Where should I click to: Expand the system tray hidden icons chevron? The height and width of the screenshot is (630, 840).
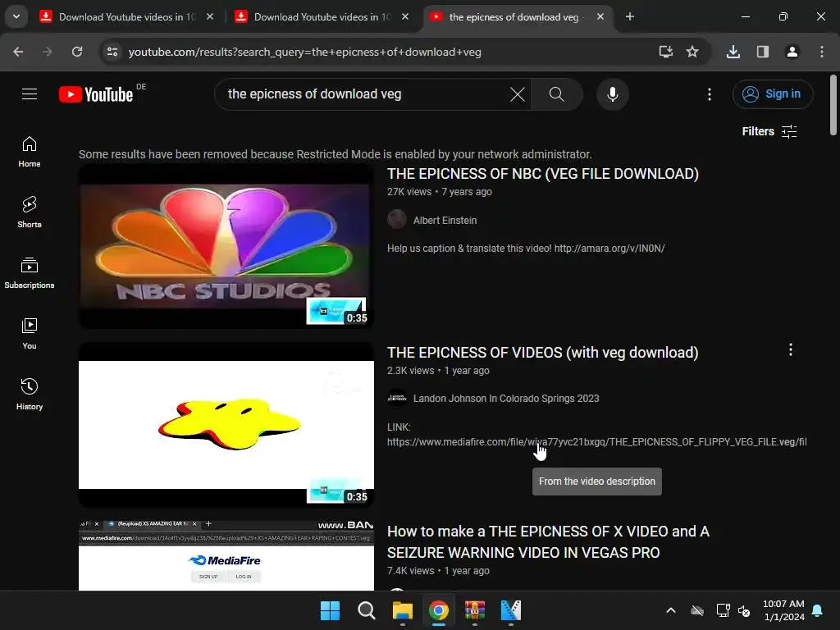pos(670,610)
